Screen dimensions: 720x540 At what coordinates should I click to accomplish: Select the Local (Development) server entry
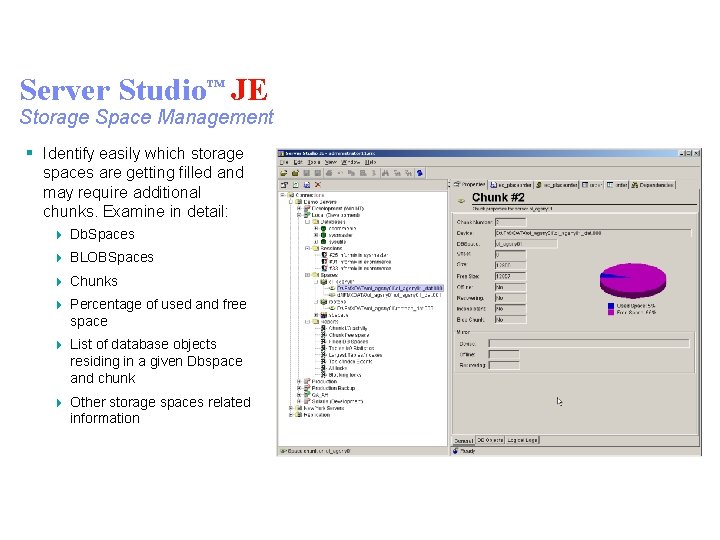336,215
